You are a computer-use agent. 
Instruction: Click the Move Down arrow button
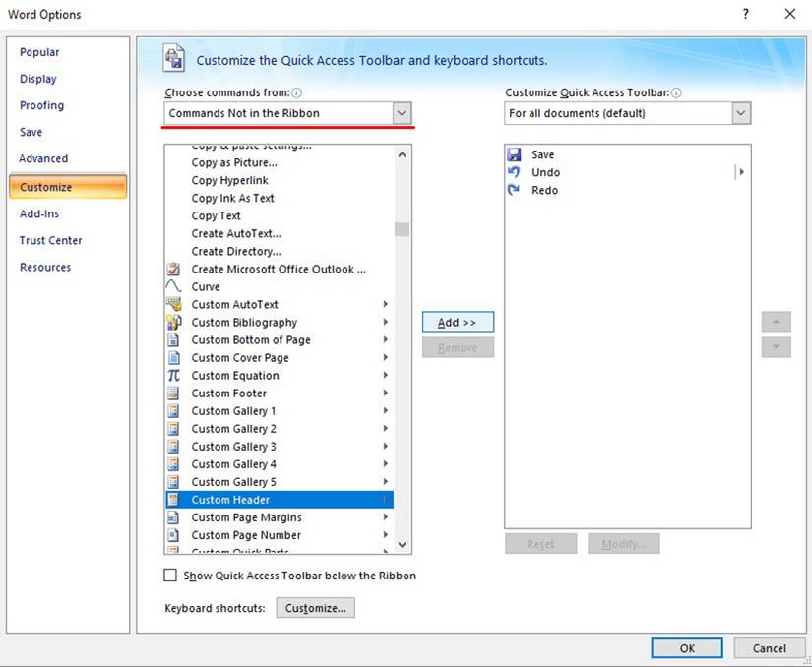[776, 347]
